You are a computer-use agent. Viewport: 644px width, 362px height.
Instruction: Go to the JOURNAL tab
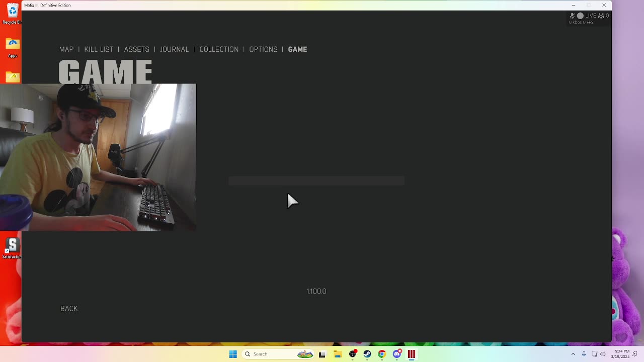(174, 49)
